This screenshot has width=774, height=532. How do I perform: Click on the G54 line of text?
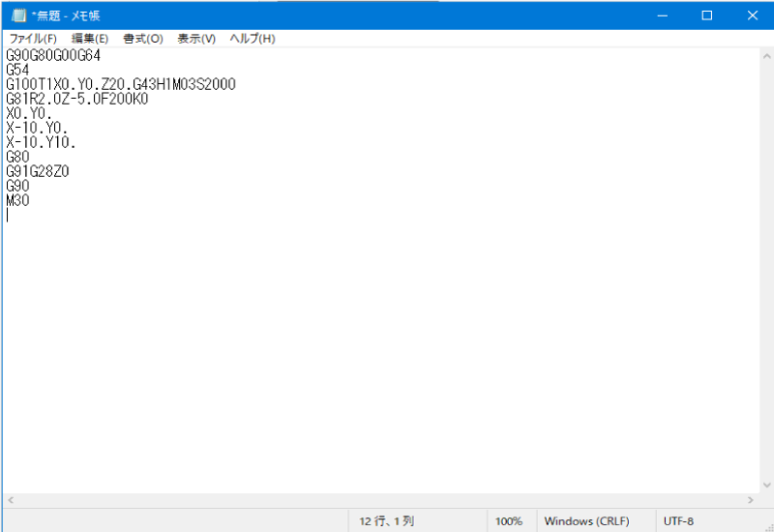coord(17,70)
